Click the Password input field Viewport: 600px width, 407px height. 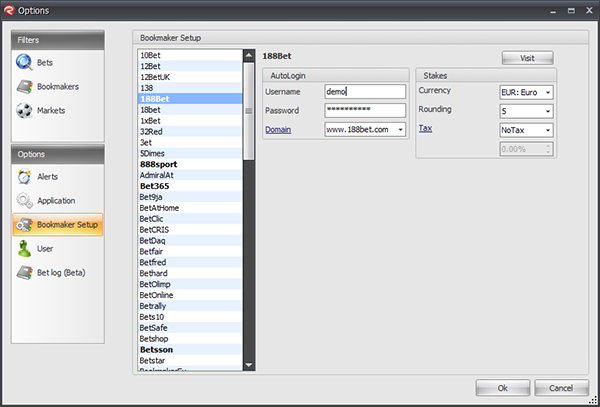click(x=365, y=110)
